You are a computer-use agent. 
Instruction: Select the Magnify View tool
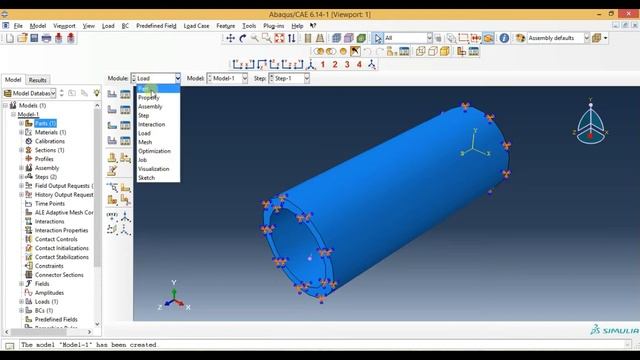pos(255,38)
